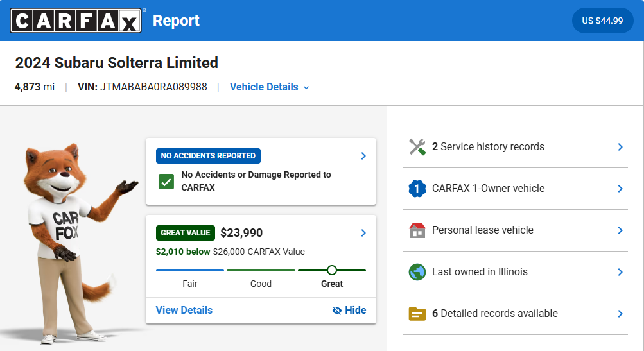Expand the Great Value price chevron
Screen dimensions: 644x351
tap(363, 233)
